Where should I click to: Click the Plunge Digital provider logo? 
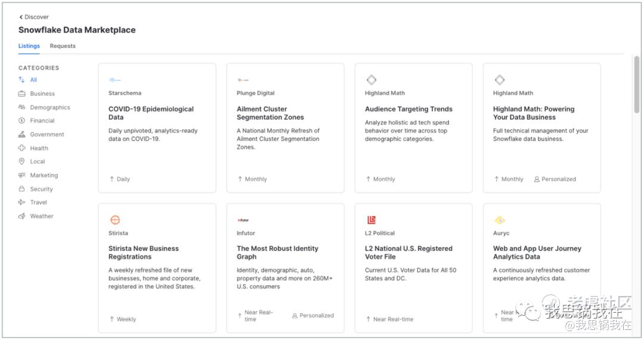click(243, 80)
